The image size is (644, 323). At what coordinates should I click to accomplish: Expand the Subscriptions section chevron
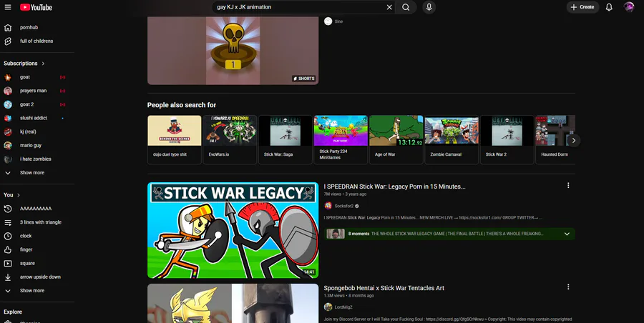(43, 63)
